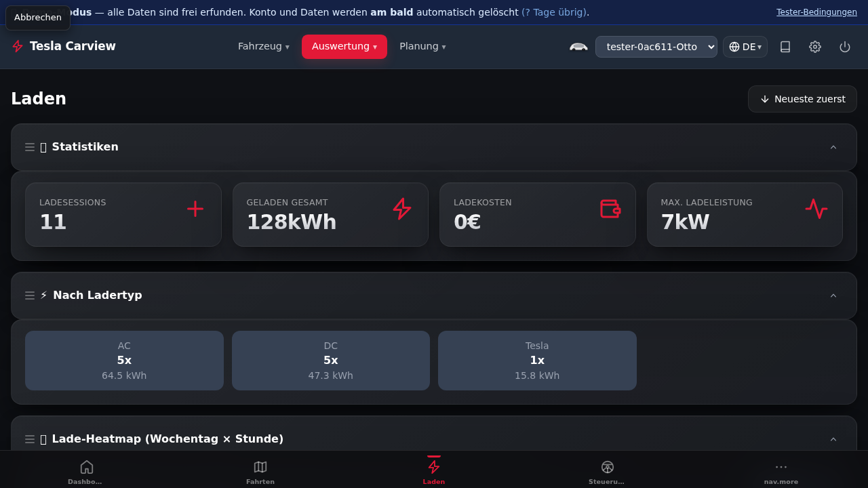Open the DE language selector
This screenshot has height=488, width=868.
click(745, 47)
